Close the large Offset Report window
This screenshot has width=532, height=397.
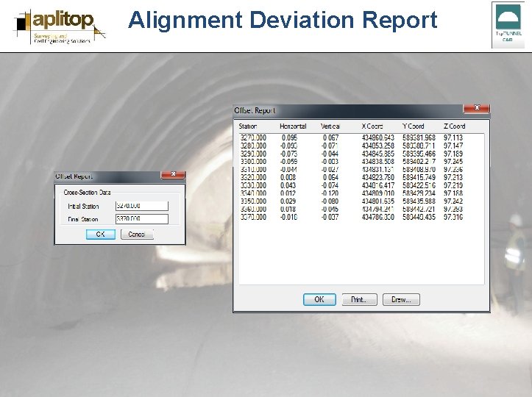click(476, 108)
